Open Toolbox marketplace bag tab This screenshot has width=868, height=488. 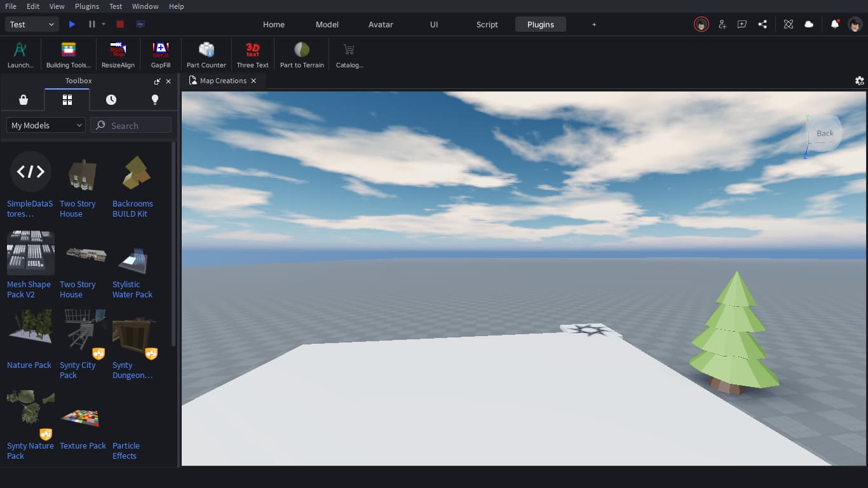click(24, 100)
